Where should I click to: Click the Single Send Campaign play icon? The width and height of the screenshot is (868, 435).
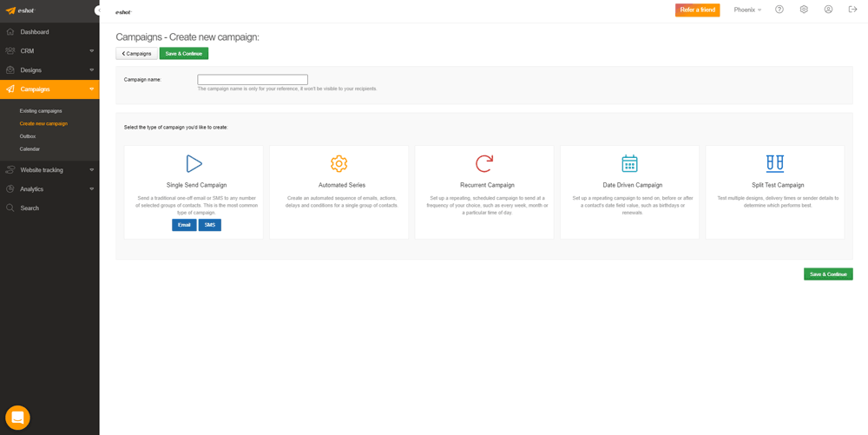(194, 163)
